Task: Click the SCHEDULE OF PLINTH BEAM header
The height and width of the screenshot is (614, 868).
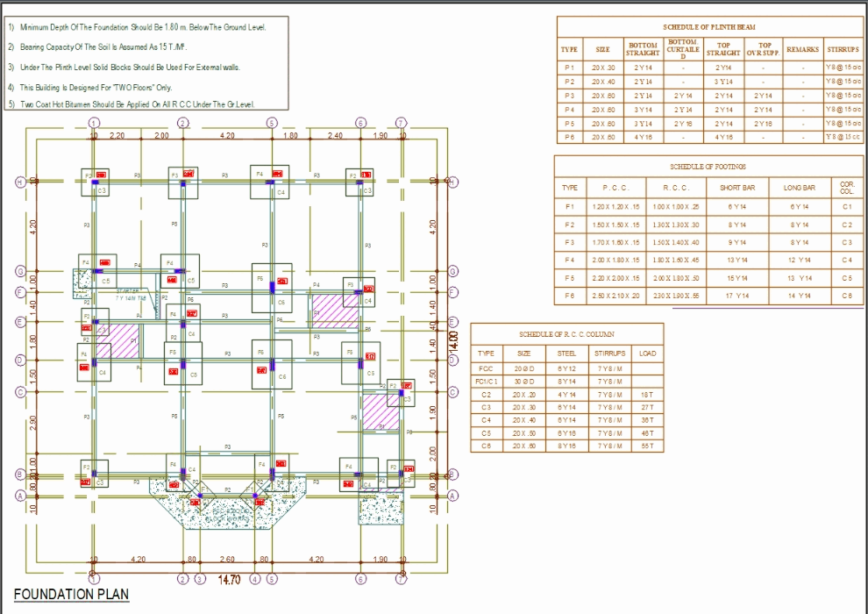Action: click(710, 25)
